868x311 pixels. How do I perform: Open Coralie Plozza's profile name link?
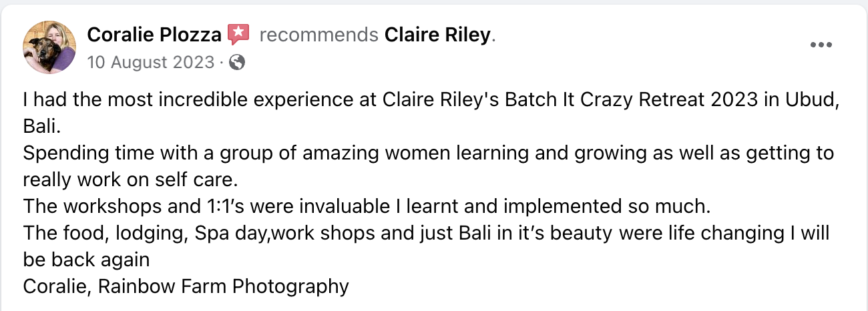[x=154, y=35]
